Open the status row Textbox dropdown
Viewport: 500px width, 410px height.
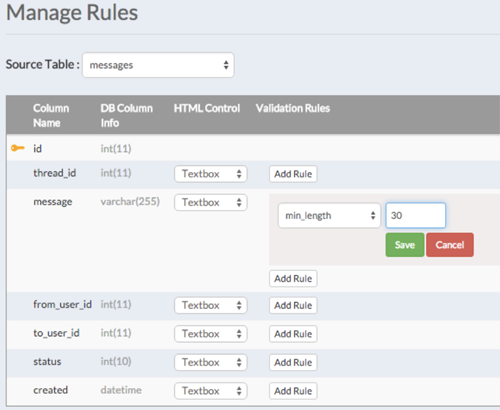(211, 362)
